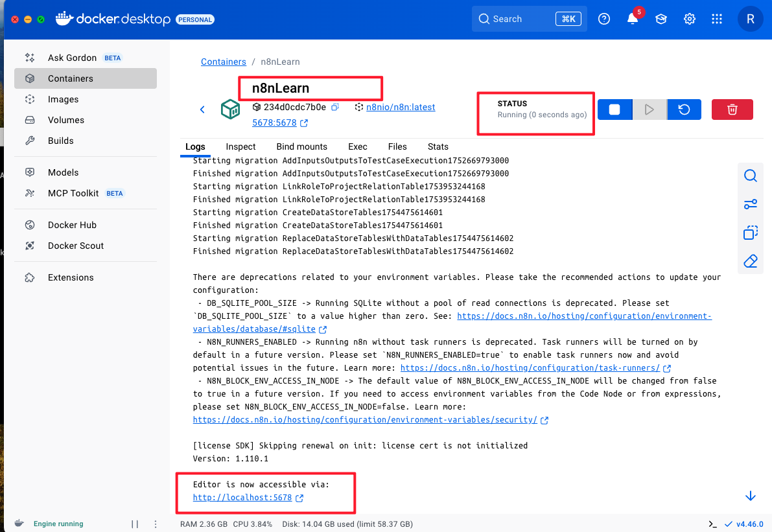The width and height of the screenshot is (772, 532).
Task: Open the Images section
Action: tap(85, 99)
